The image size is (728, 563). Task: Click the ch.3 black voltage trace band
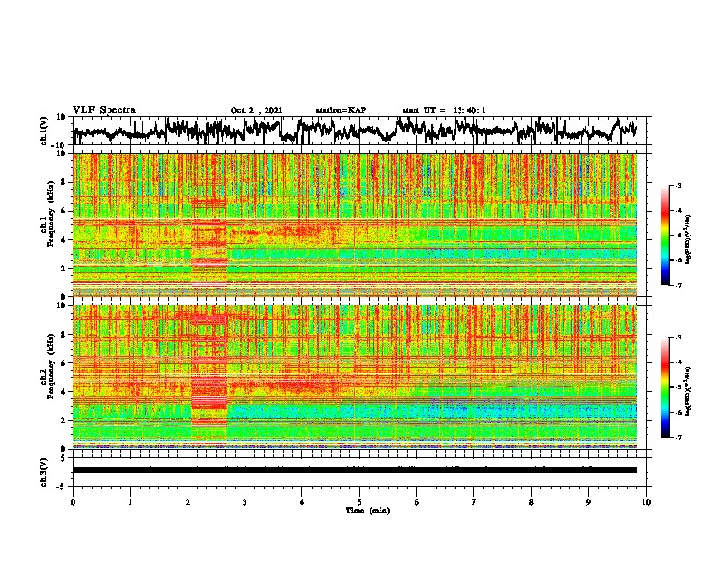pyautogui.click(x=355, y=470)
